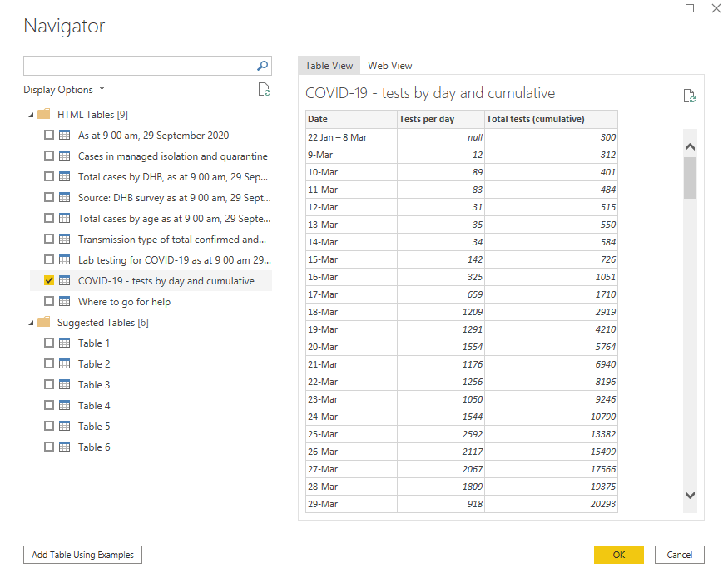Click Add Table Using Examples button
Viewport: 728px width, 578px height.
[82, 555]
